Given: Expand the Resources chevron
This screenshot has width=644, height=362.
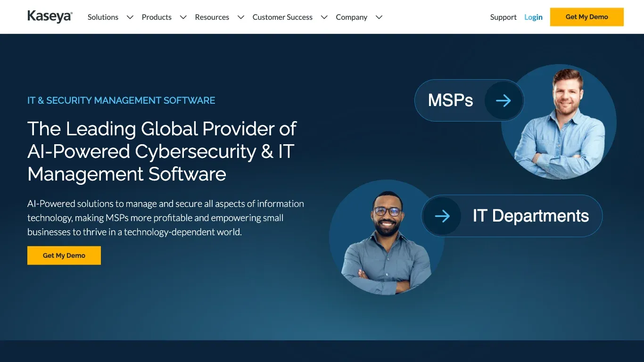Looking at the screenshot, I should (241, 17).
